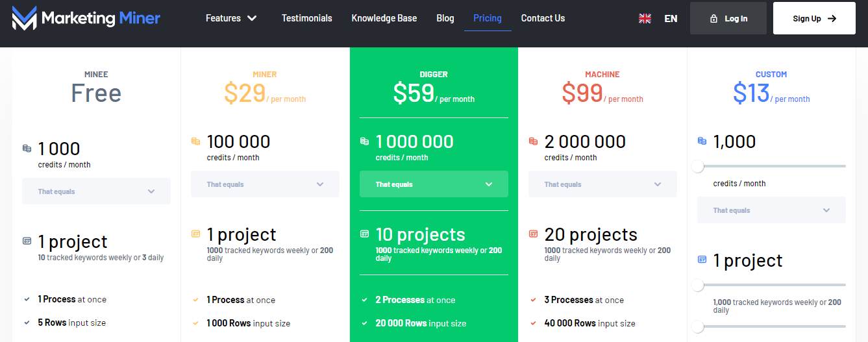Image resolution: width=868 pixels, height=342 pixels.
Task: Click the Minee 'Free' price text
Action: click(96, 93)
